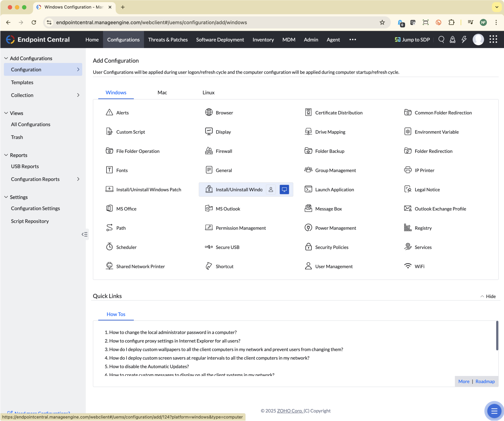Choose user type for Install/Uninstall Windows Software

coord(271,190)
